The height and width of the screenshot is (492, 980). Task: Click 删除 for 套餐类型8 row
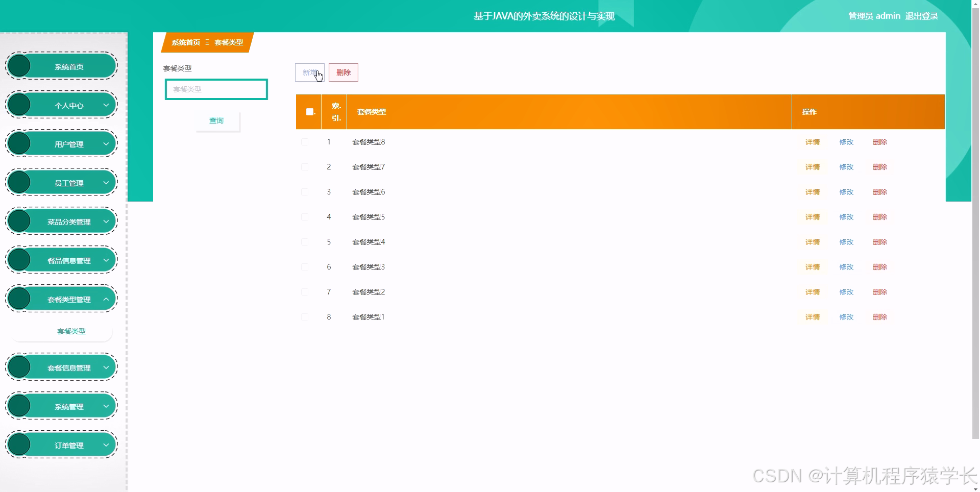tap(880, 142)
